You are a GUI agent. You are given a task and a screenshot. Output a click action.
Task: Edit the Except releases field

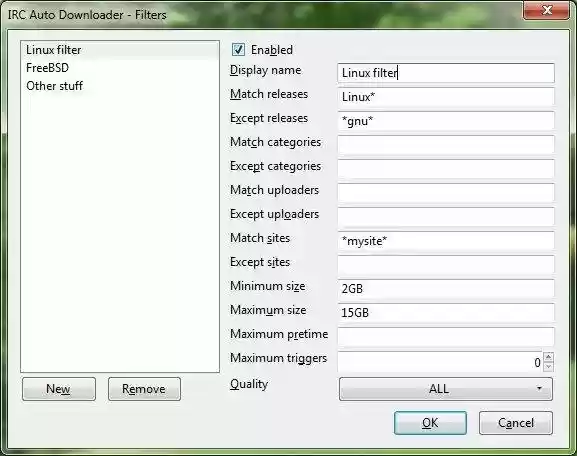(446, 121)
